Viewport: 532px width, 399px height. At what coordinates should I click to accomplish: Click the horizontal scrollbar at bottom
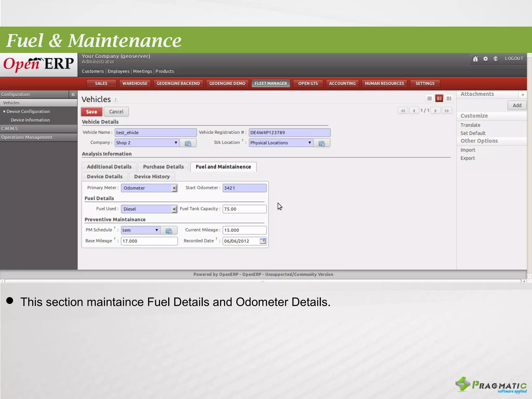(x=263, y=281)
